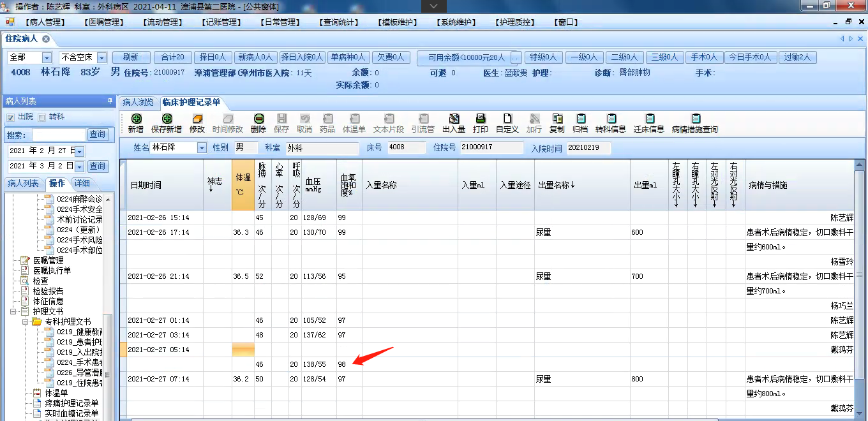868x421 pixels.
Task: Select the 尿量 cell in the 600 row
Action: coord(582,233)
